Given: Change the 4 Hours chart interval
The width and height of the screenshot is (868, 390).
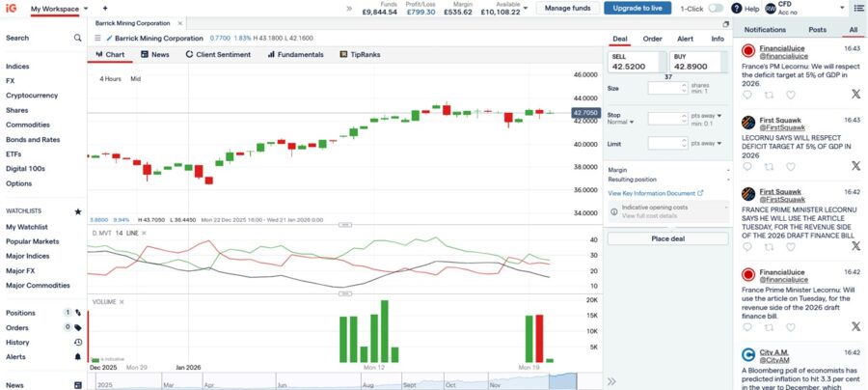Looking at the screenshot, I should pos(110,78).
